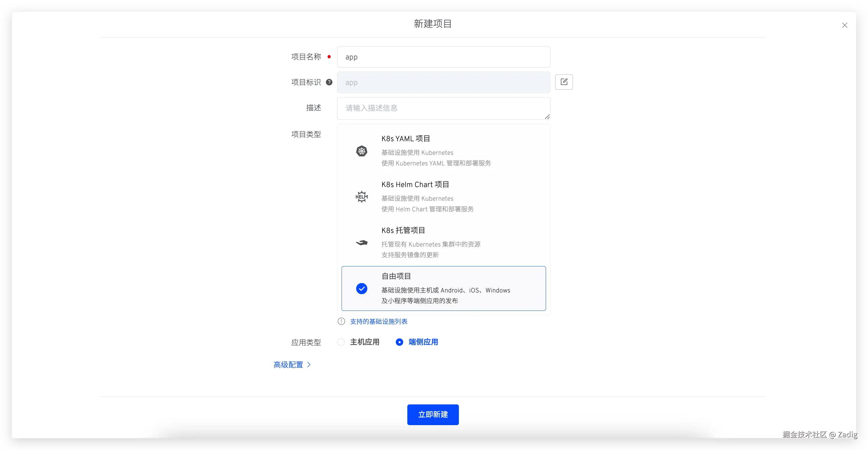This screenshot has width=868, height=450.
Task: Click the 描述 text area
Action: (443, 108)
